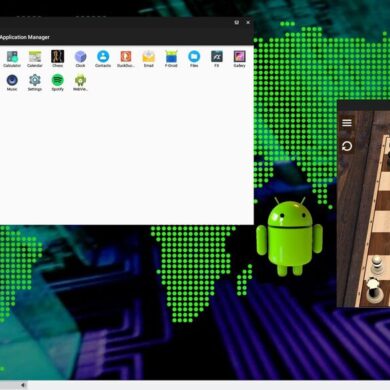This screenshot has height=390, width=390.
Task: Open the Email app icon
Action: point(149,56)
